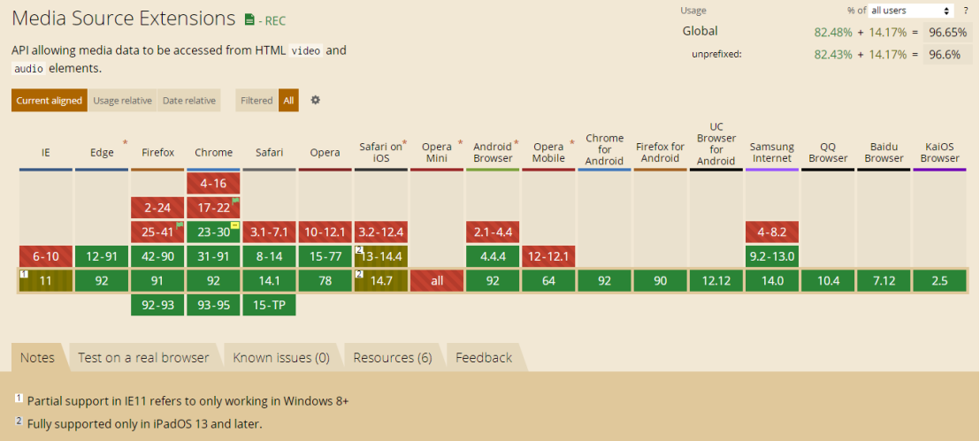Select the Current aligned view button
Screen dimensions: 980x441
pos(50,101)
